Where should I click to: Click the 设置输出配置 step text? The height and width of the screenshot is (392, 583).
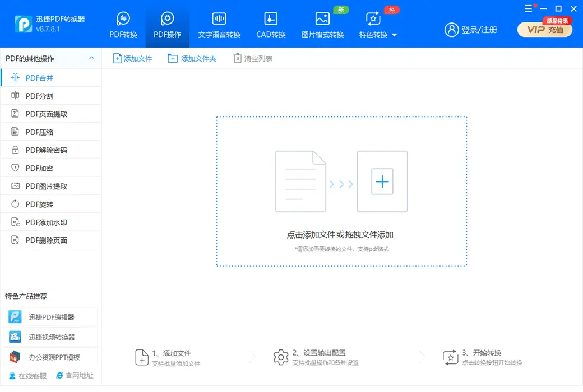tap(325, 353)
